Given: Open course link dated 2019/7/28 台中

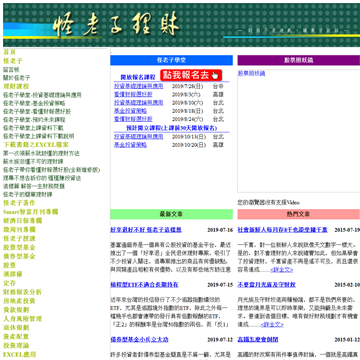Looking at the screenshot, I should (139, 86).
